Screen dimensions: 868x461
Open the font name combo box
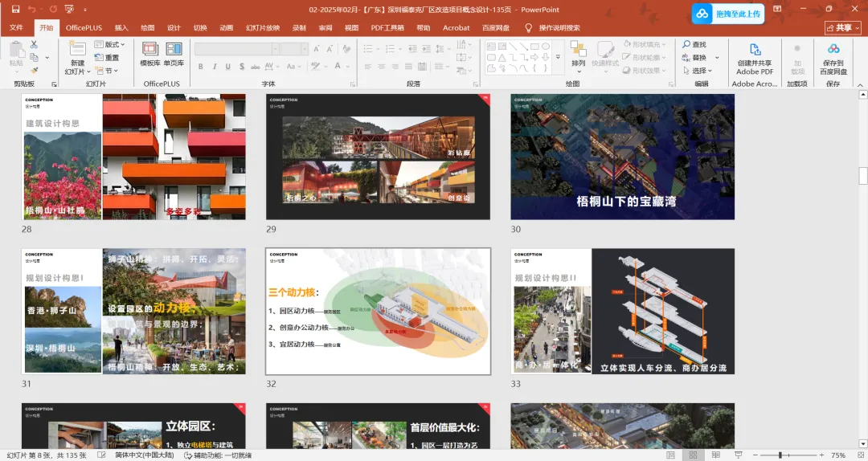(236, 49)
